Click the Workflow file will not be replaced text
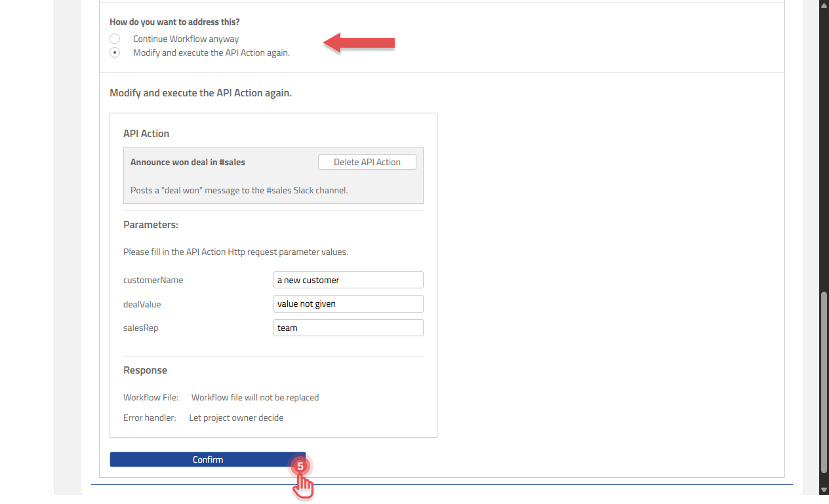 [255, 397]
